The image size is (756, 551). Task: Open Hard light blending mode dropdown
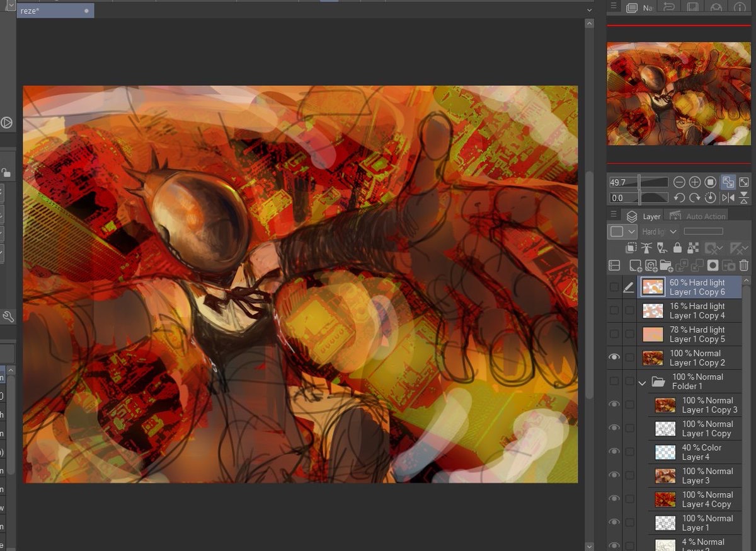pyautogui.click(x=659, y=232)
